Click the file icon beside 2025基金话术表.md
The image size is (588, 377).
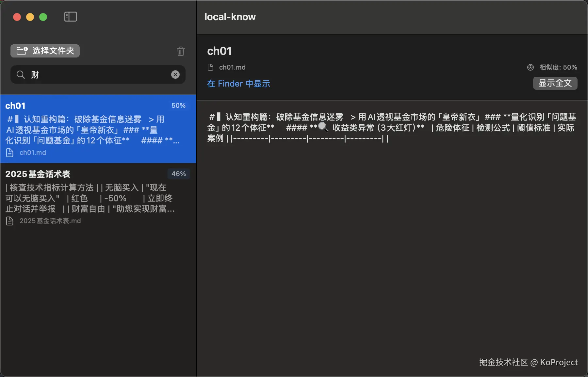10,221
